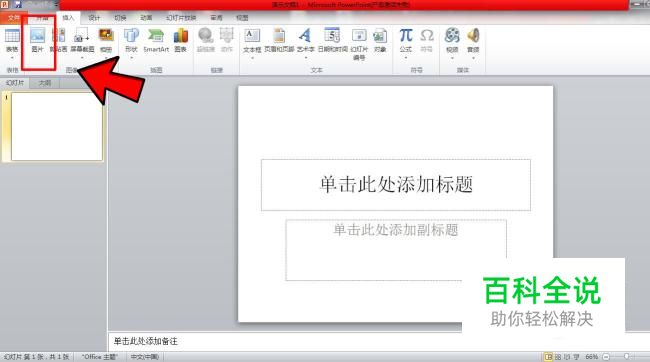Switch to slide sorter view in status bar

tap(558, 357)
